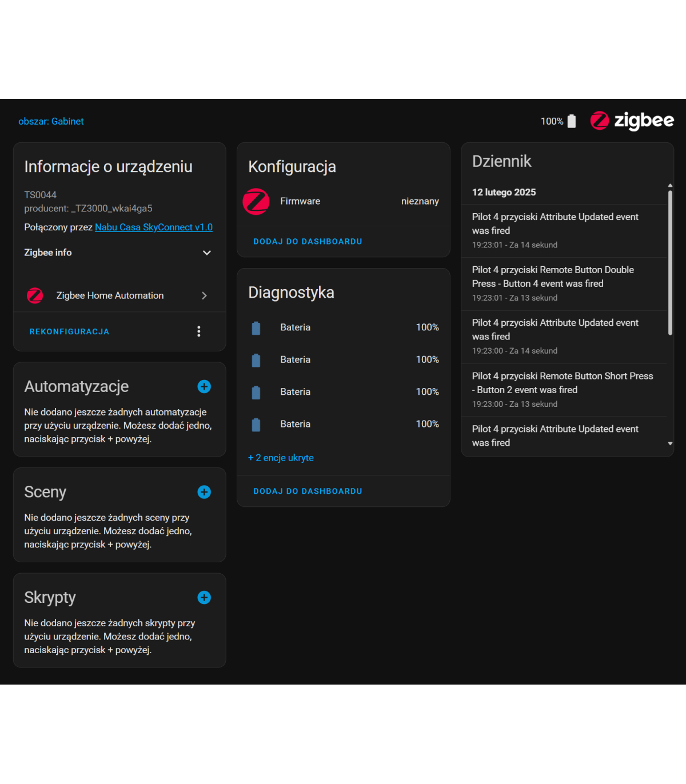
Task: Click the REKONFIGURACJA button
Action: tap(69, 331)
